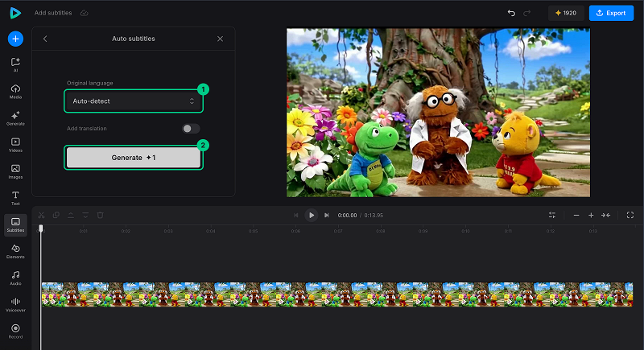Image resolution: width=644 pixels, height=350 pixels.
Task: Enter fullscreen preview mode
Action: click(x=630, y=215)
